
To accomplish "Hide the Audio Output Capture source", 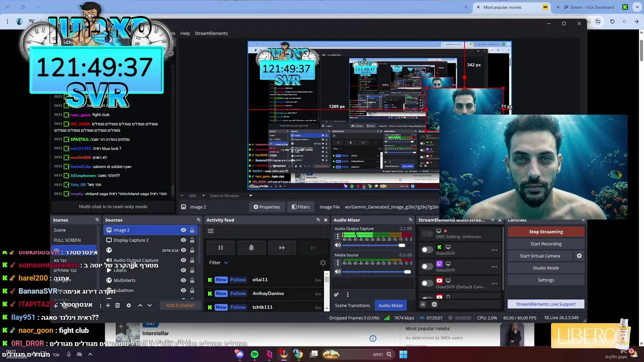I will coord(183,260).
